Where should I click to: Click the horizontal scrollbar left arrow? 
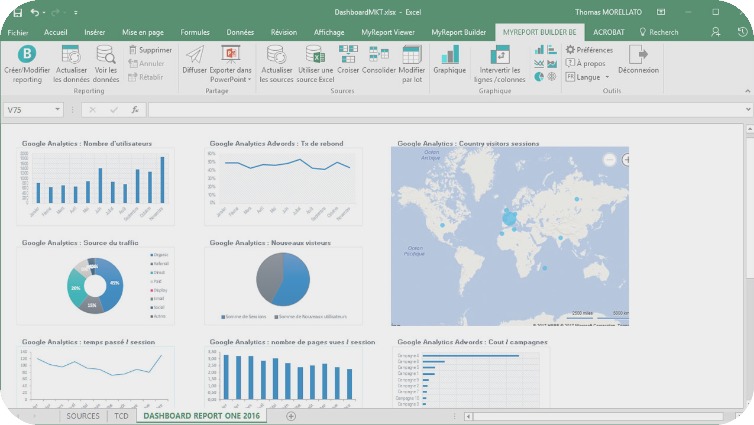[x=468, y=416]
